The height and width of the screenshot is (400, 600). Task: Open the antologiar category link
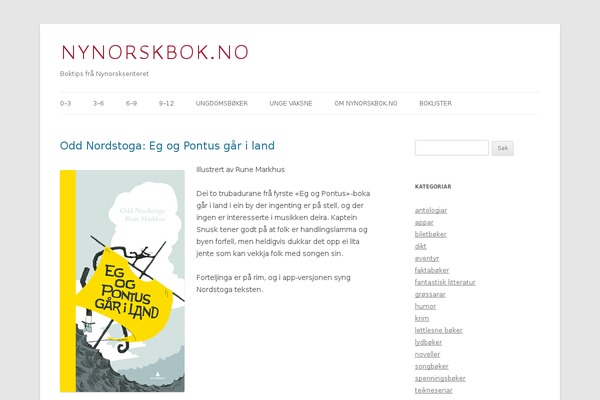431,210
